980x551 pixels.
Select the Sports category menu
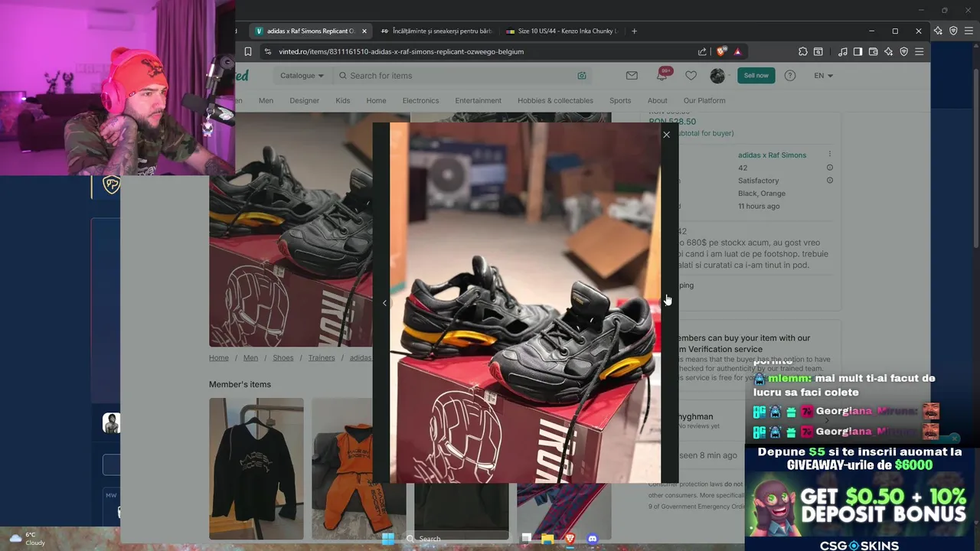point(620,100)
